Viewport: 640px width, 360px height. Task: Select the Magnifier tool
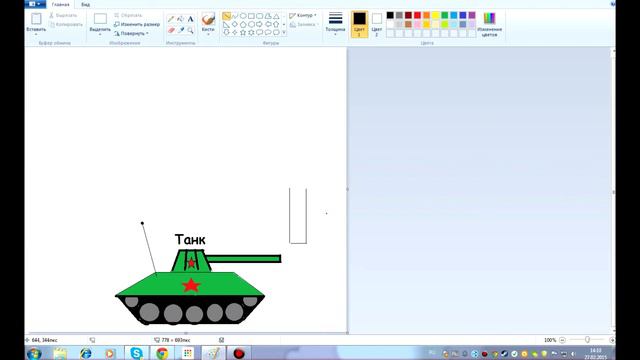point(190,30)
